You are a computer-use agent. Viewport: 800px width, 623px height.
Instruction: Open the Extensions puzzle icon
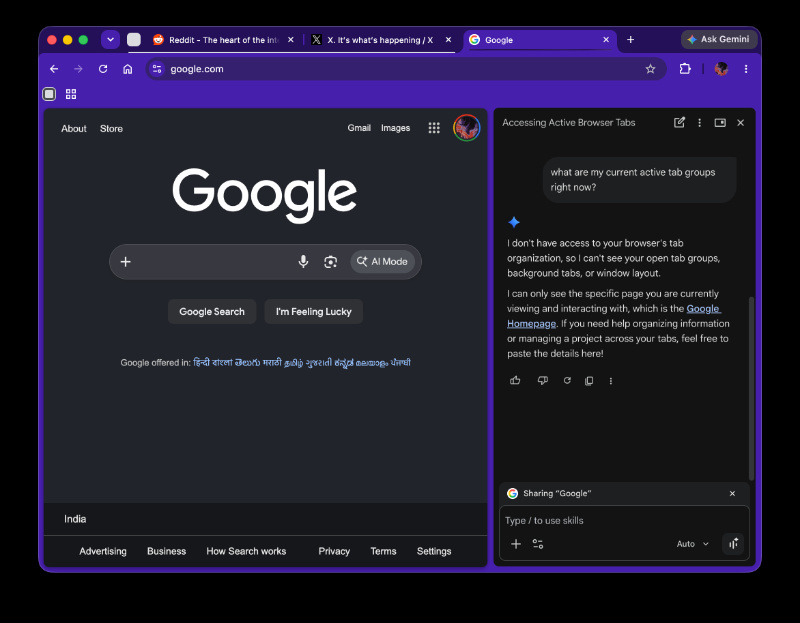(685, 68)
